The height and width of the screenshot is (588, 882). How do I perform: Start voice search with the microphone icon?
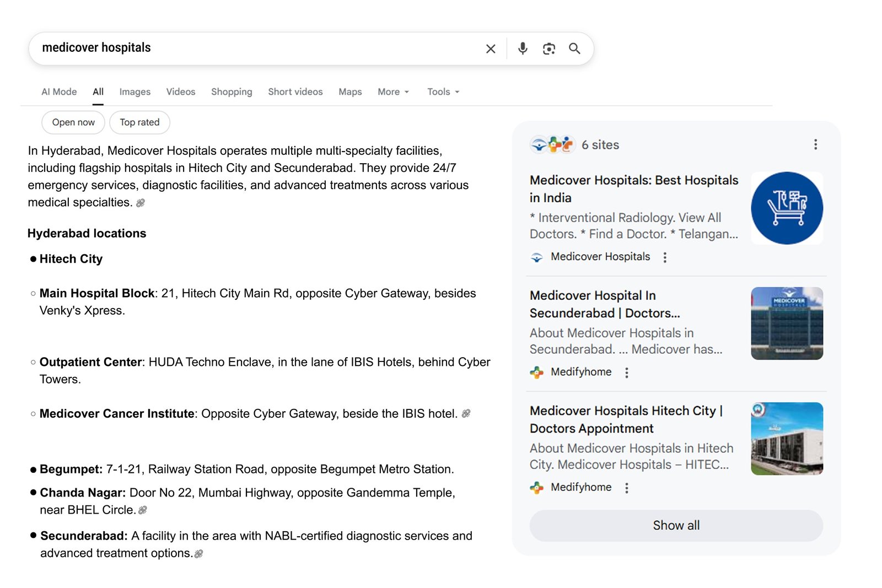coord(522,48)
